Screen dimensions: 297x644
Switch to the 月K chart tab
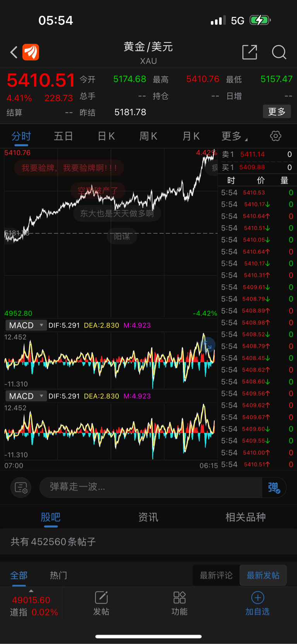tap(191, 136)
